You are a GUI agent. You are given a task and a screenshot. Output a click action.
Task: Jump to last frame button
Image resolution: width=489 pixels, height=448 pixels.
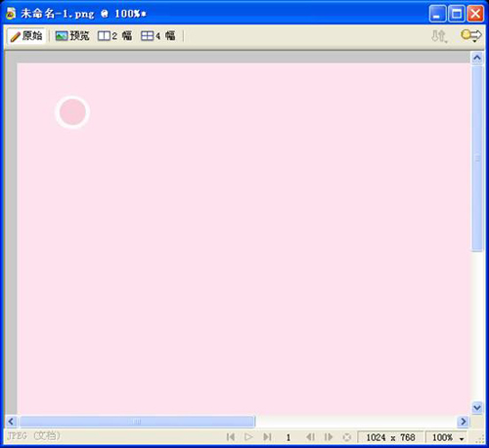267,436
